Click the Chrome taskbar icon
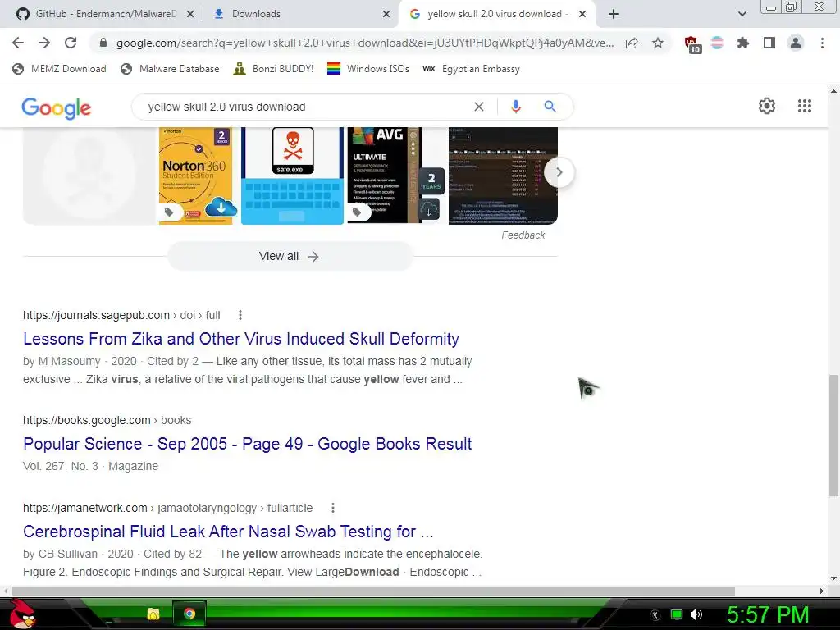The height and width of the screenshot is (630, 840). (x=189, y=614)
